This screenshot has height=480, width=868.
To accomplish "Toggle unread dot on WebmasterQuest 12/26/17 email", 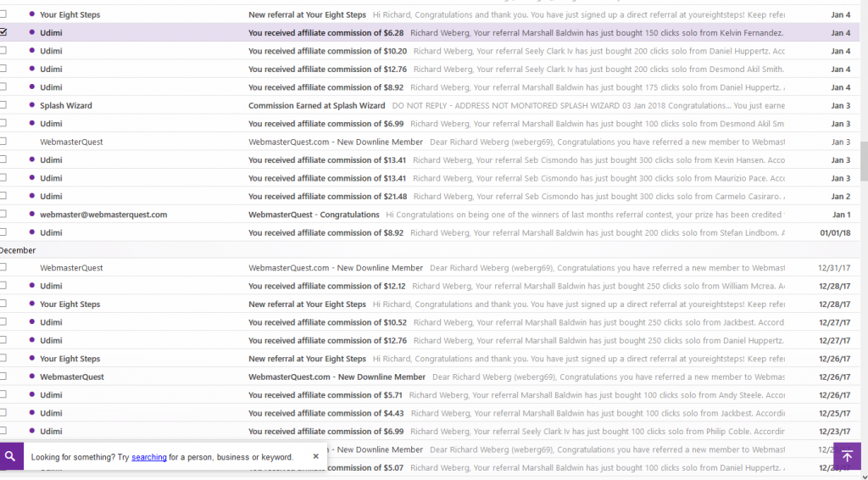I will pos(31,377).
